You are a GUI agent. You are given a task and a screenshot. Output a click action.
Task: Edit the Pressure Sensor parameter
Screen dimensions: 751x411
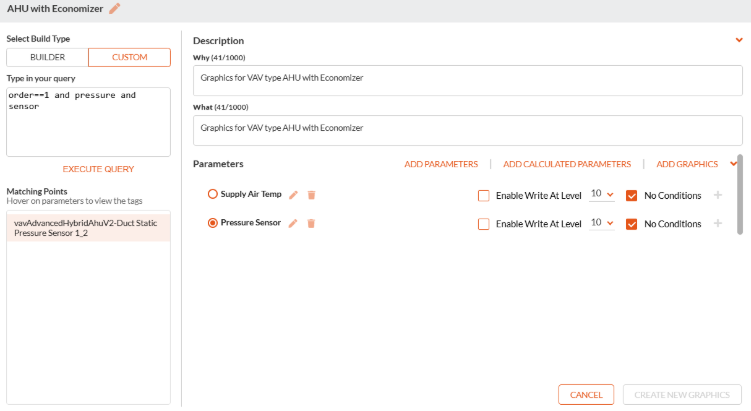click(x=293, y=223)
